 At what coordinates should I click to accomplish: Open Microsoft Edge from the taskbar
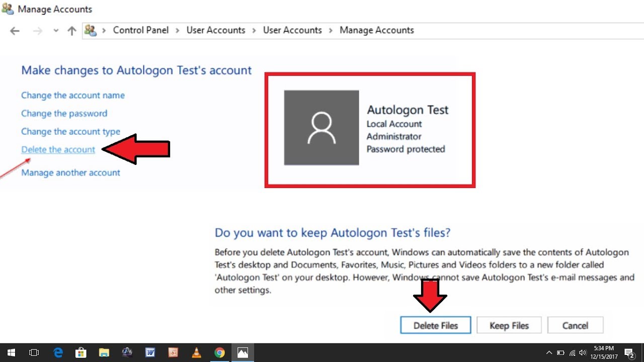click(58, 352)
